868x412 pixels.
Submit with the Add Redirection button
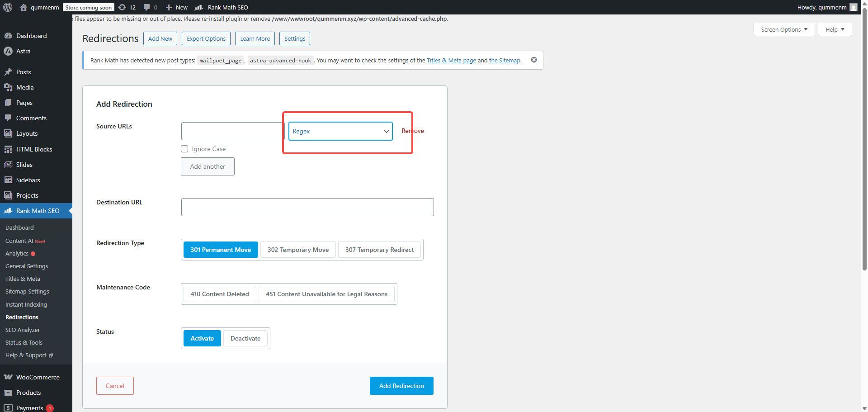[401, 386]
